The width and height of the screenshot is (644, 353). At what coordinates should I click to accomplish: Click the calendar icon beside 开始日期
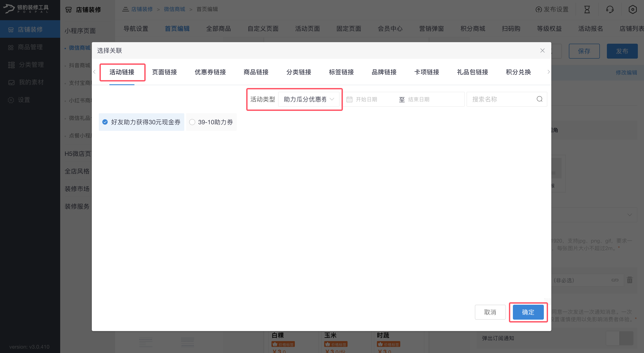pos(349,99)
